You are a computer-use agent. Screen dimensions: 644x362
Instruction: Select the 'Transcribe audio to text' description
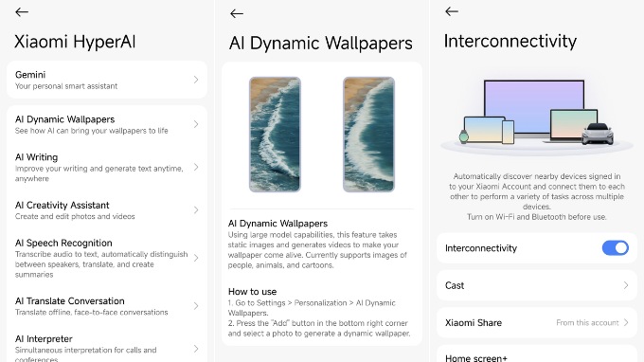point(101,264)
